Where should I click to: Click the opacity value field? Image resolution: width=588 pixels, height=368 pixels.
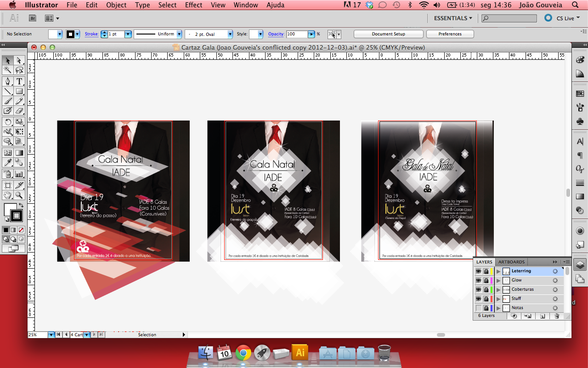(x=296, y=34)
